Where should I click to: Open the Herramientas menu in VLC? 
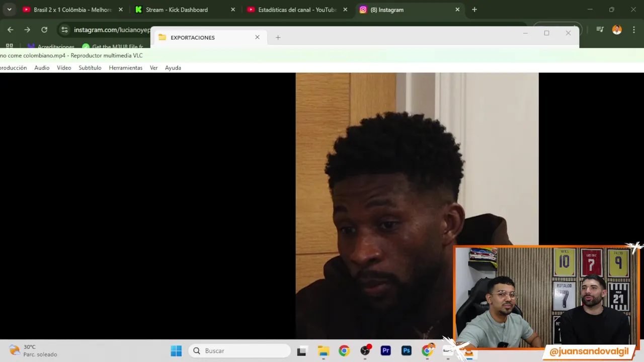[x=126, y=68]
